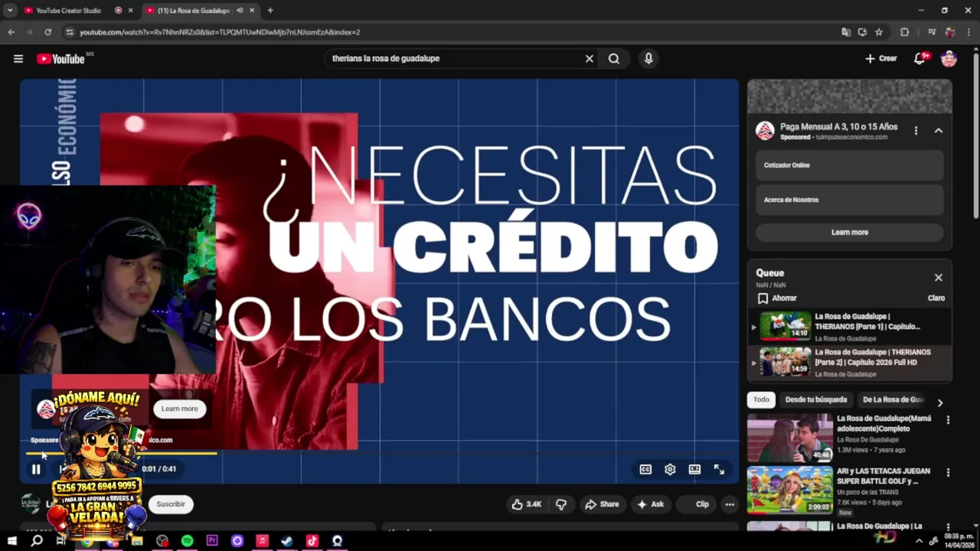980x551 pixels.
Task: Toggle subtitles with the CC button
Action: (645, 469)
